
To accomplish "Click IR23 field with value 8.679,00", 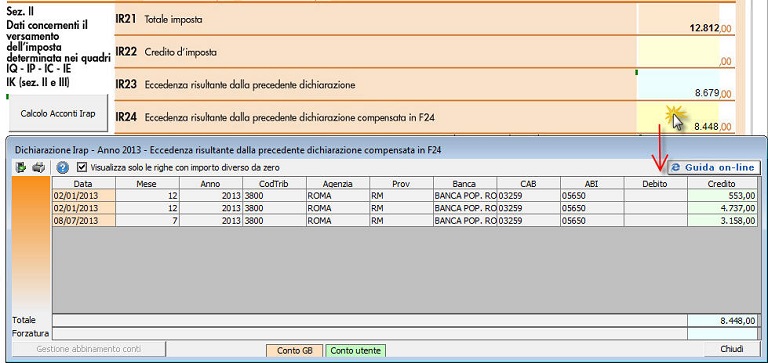I will coord(678,85).
